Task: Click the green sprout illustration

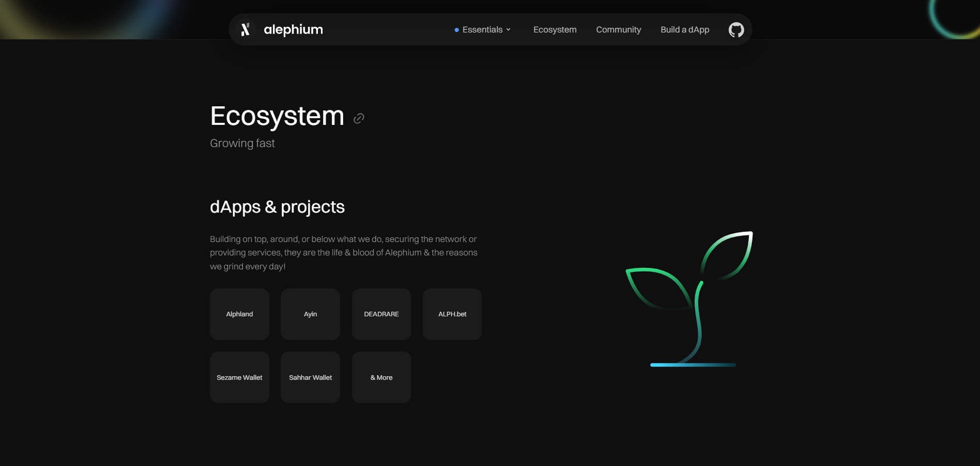Action: coord(690,299)
